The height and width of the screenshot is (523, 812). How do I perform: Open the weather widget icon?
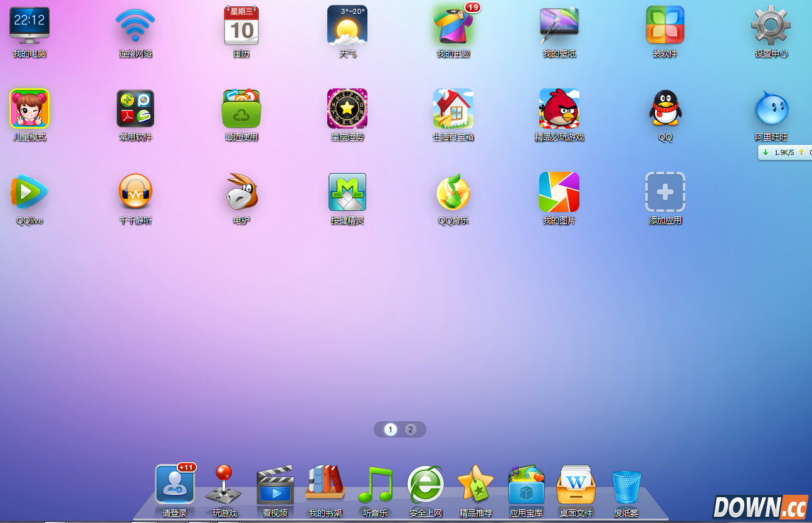coord(347,26)
